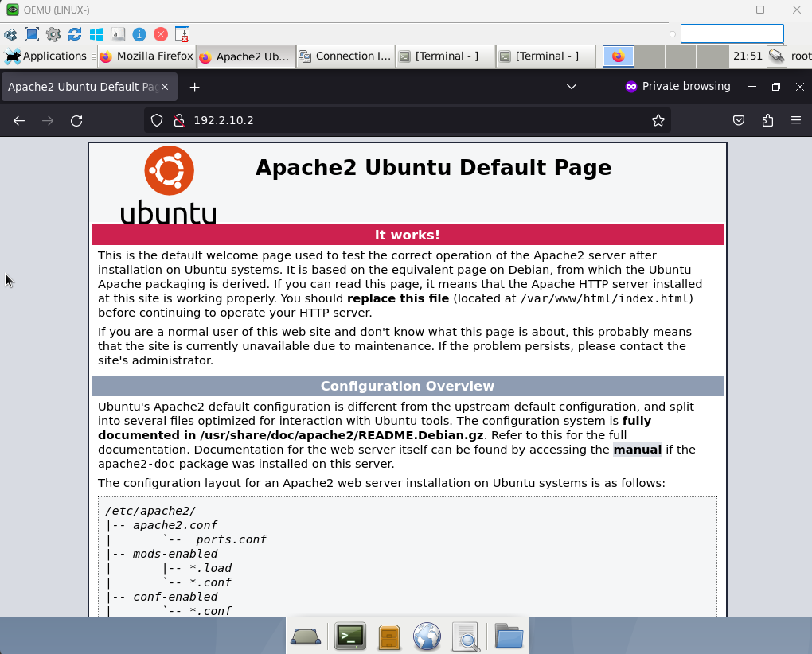Click the 'replace this file' bold text
812x654 pixels.
398,298
